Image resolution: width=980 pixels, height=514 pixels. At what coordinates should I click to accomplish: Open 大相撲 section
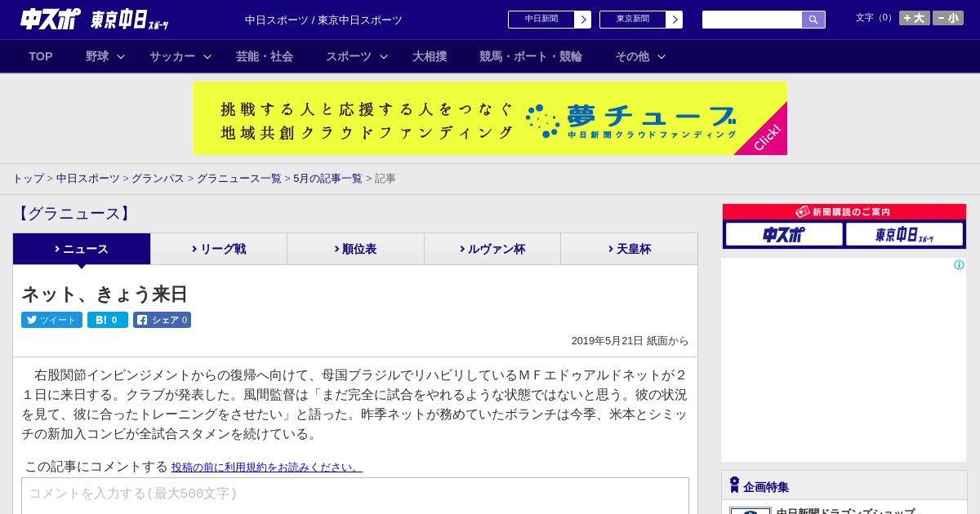[430, 56]
